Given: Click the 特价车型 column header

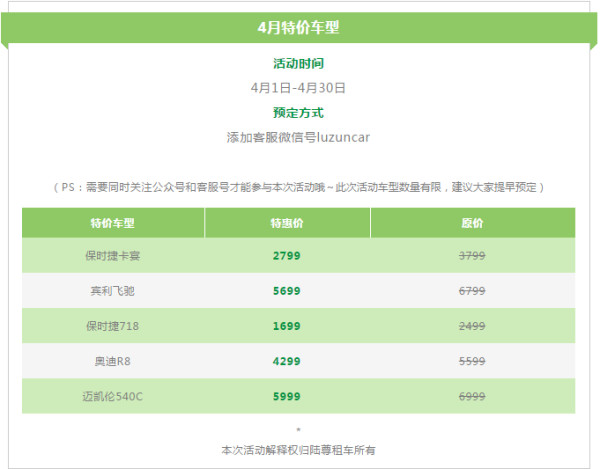Looking at the screenshot, I should point(112,223).
